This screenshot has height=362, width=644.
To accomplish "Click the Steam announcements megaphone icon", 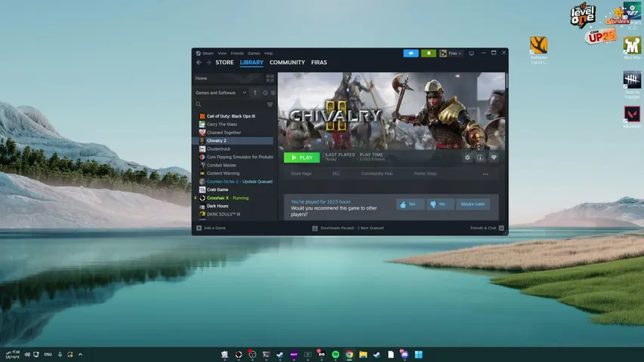I will 411,54.
